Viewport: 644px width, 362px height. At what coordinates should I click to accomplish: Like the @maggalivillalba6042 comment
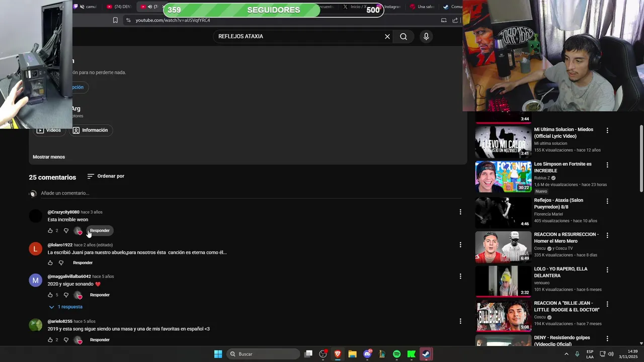[x=50, y=295]
